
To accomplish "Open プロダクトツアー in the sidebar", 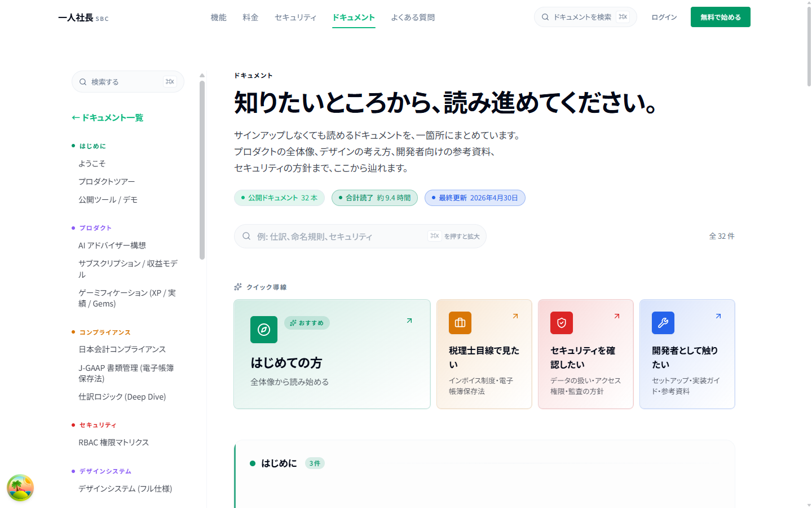I will pyautogui.click(x=107, y=181).
